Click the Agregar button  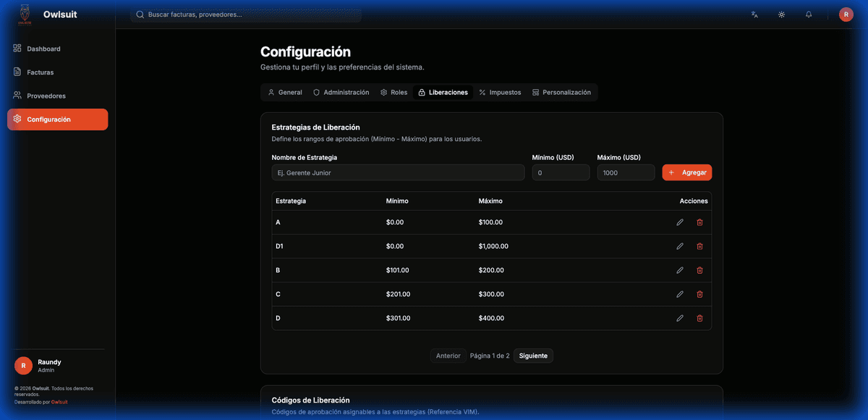[686, 172]
